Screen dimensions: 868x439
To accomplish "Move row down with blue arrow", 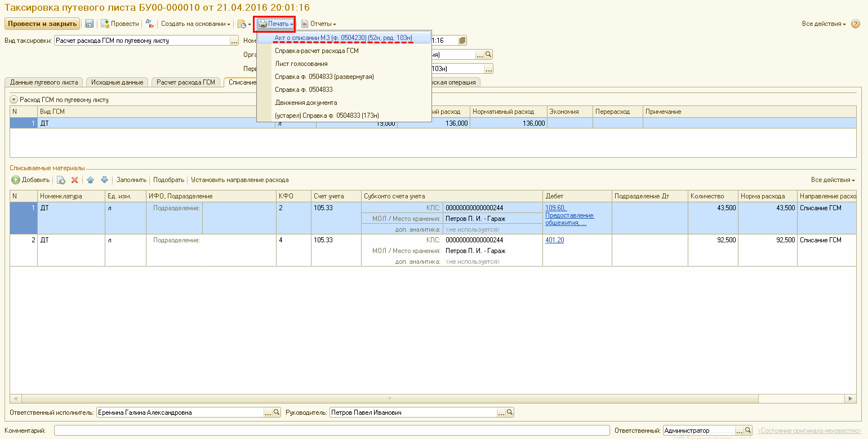I will (104, 180).
